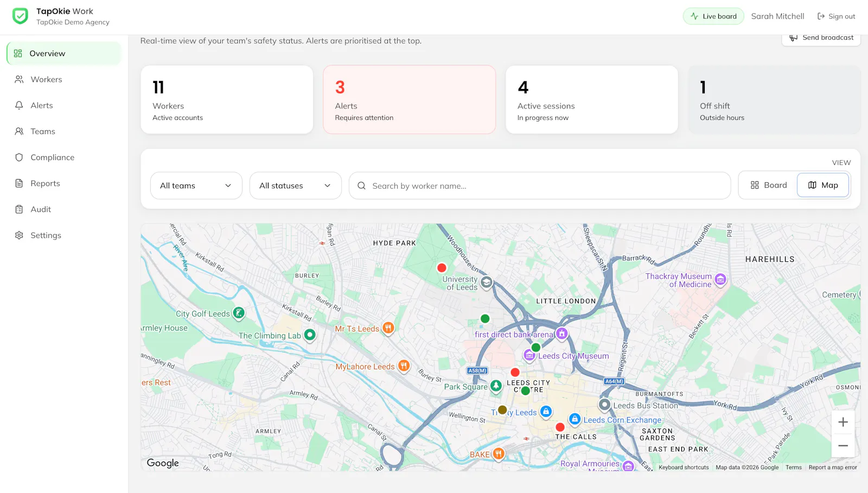The width and height of the screenshot is (868, 493).
Task: Click the Sarah Mitchell user name
Action: point(777,16)
